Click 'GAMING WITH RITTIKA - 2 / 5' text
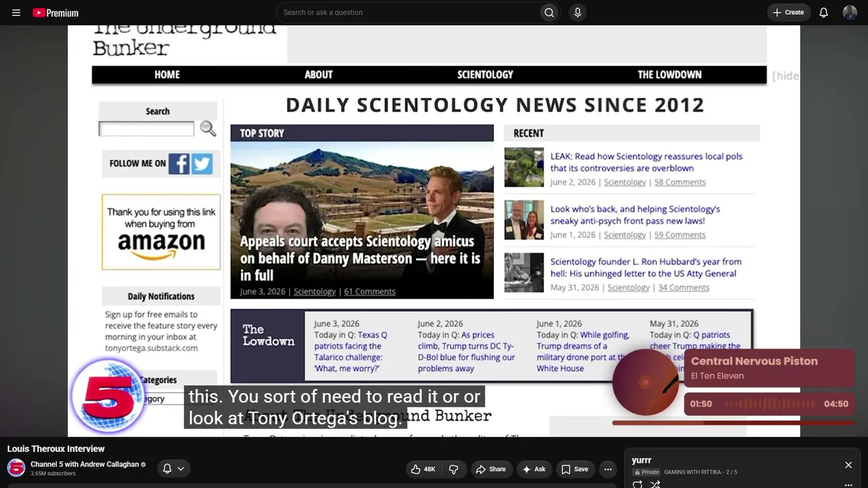The width and height of the screenshot is (868, 488). [x=701, y=472]
